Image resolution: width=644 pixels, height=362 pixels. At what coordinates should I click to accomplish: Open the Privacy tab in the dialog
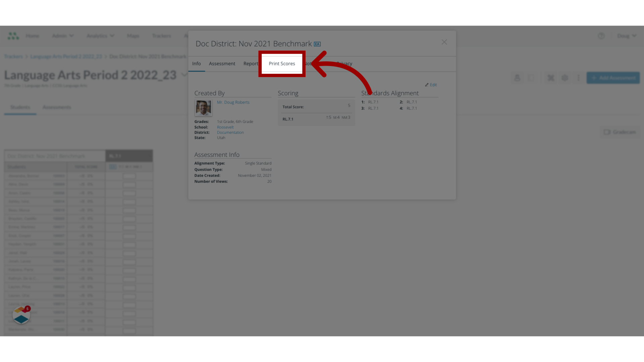344,64
